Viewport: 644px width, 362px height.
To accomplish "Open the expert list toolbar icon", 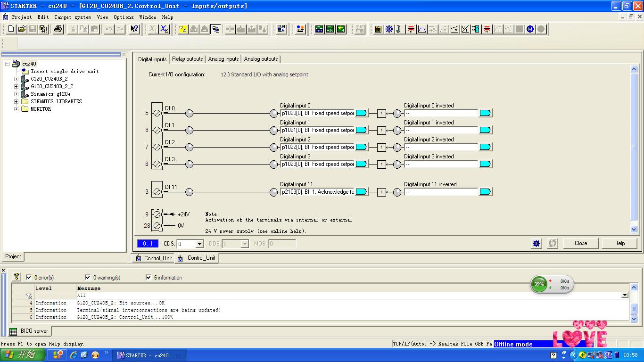I will [378, 29].
